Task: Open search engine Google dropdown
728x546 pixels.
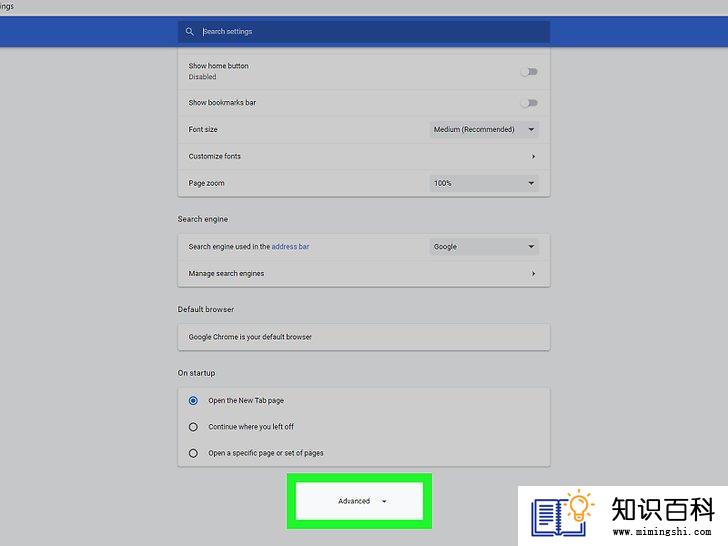Action: (484, 247)
